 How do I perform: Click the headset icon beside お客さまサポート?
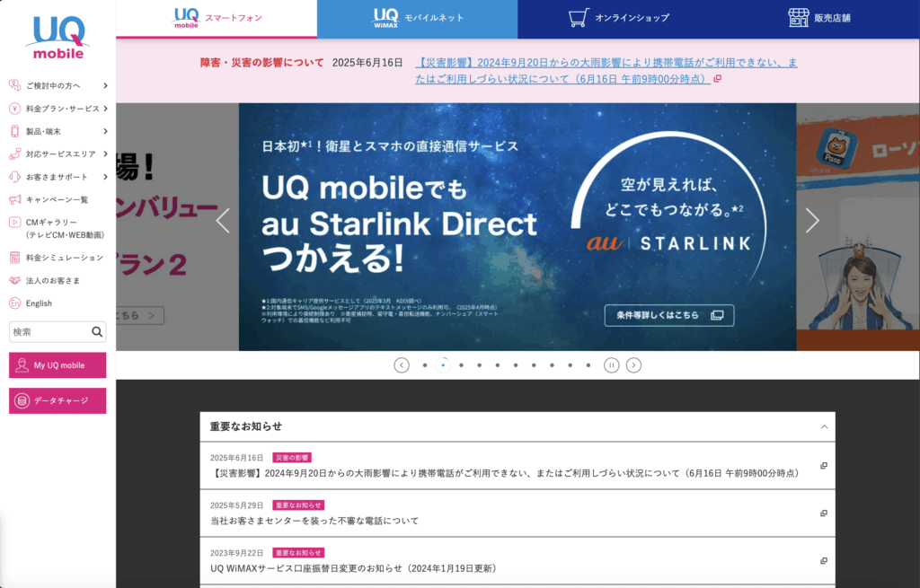click(14, 177)
